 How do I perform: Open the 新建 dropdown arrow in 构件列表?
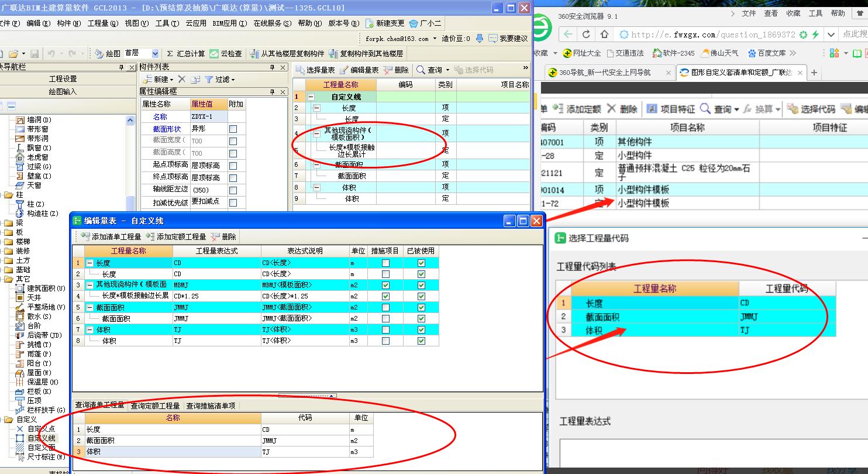(x=172, y=80)
